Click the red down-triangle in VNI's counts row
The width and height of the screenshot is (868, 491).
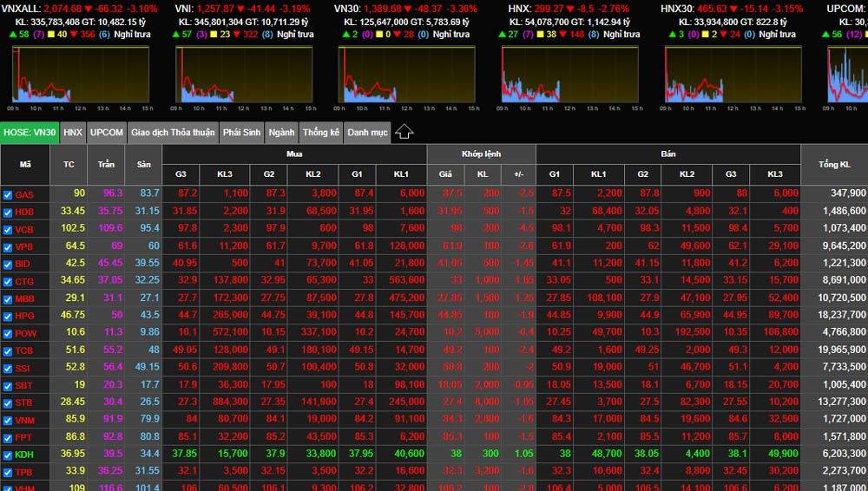(237, 35)
